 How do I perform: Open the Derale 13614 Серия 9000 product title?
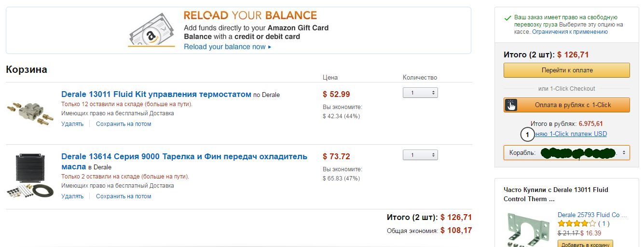tap(184, 157)
